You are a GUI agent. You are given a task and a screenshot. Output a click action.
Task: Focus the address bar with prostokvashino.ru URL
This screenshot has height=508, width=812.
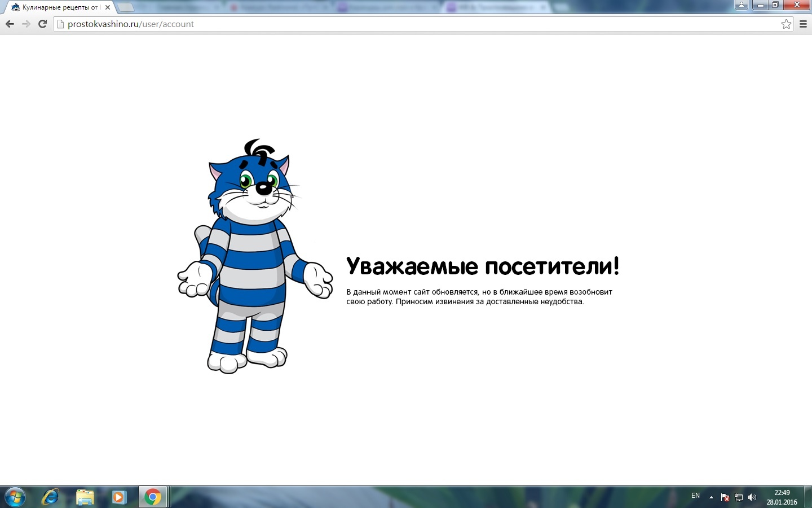(x=395, y=24)
